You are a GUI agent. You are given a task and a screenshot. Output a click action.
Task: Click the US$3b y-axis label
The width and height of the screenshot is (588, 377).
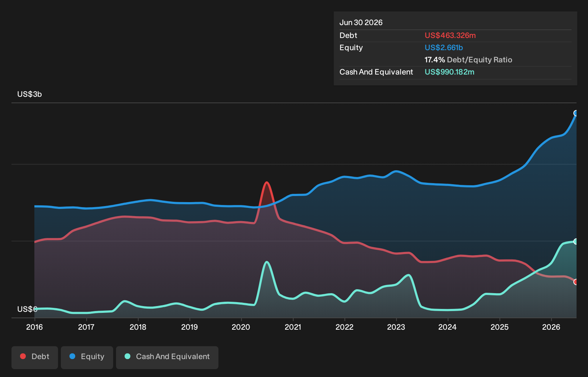coord(30,94)
